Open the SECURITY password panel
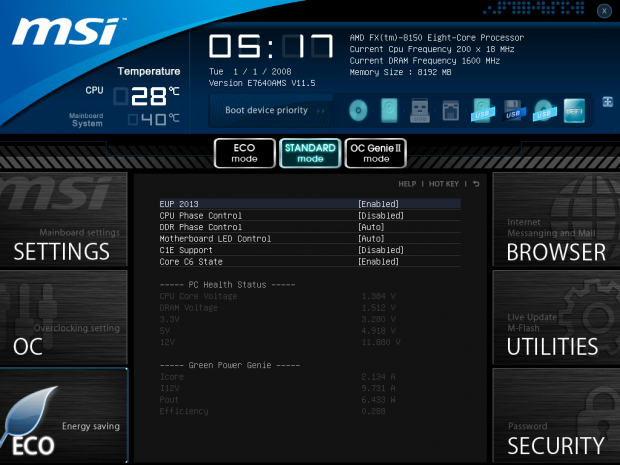 click(556, 415)
